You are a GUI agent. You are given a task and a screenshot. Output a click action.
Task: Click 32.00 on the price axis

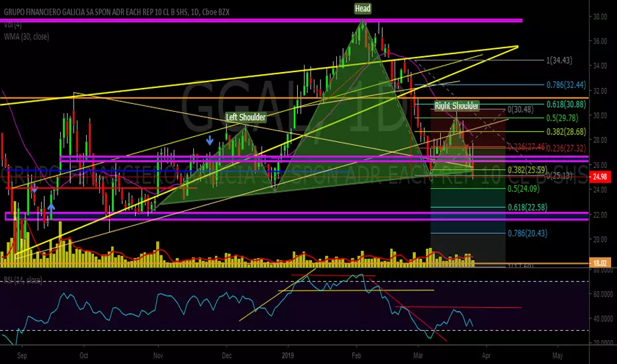600,91
